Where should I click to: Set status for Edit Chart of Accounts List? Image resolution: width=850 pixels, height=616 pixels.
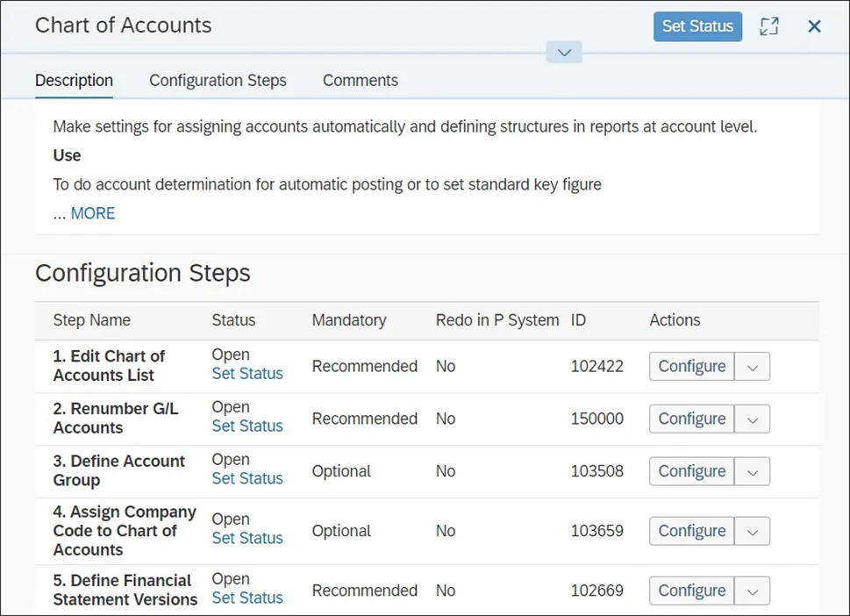coord(247,374)
